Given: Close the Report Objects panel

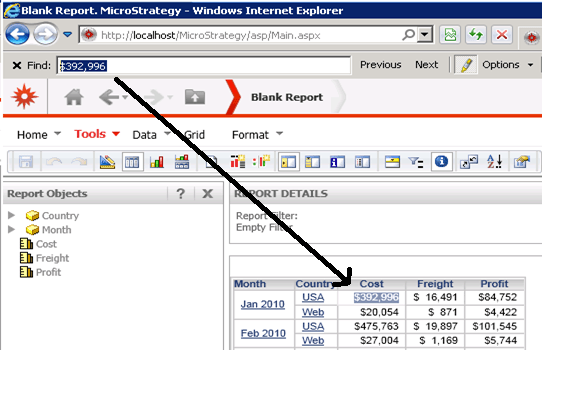Looking at the screenshot, I should pos(207,193).
